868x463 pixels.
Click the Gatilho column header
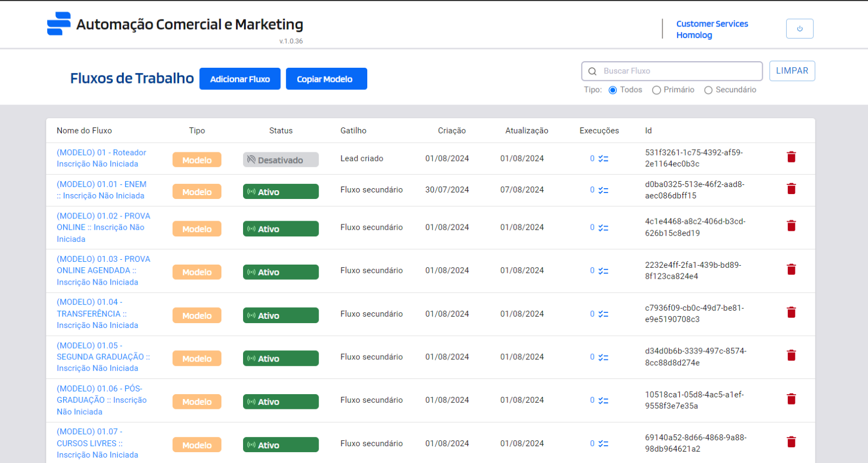(354, 131)
